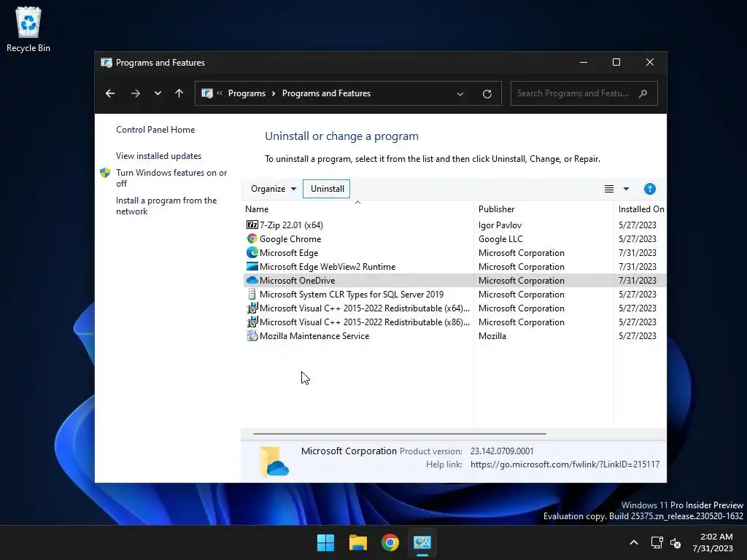747x560 pixels.
Task: Launch Chrome from the taskbar
Action: [x=390, y=542]
